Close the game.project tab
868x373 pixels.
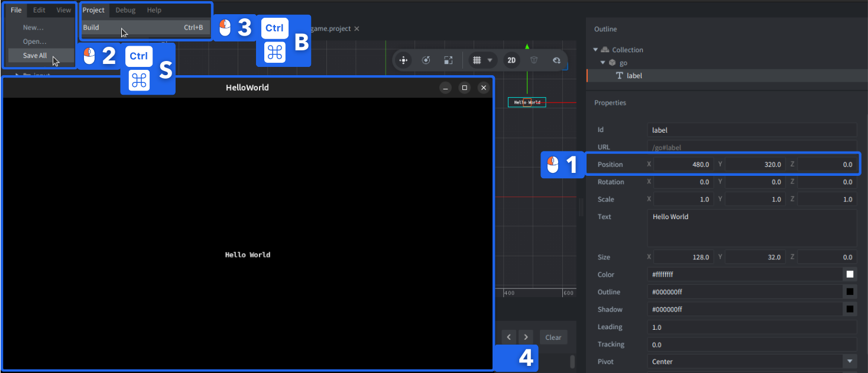click(x=357, y=28)
